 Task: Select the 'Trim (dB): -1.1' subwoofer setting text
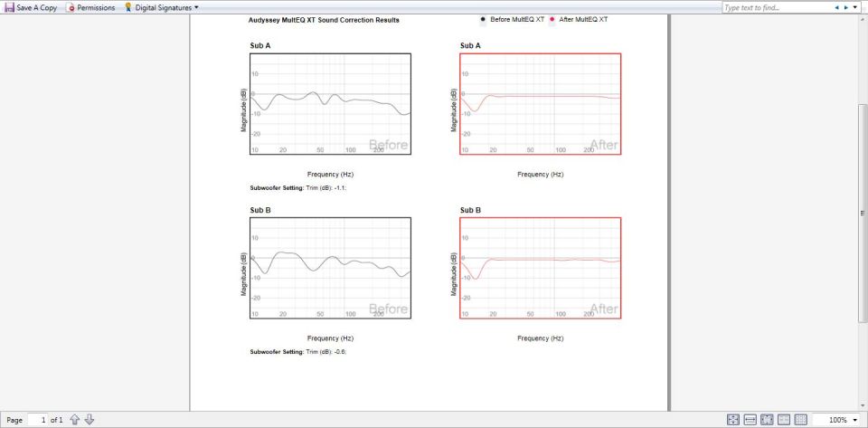tap(326, 188)
